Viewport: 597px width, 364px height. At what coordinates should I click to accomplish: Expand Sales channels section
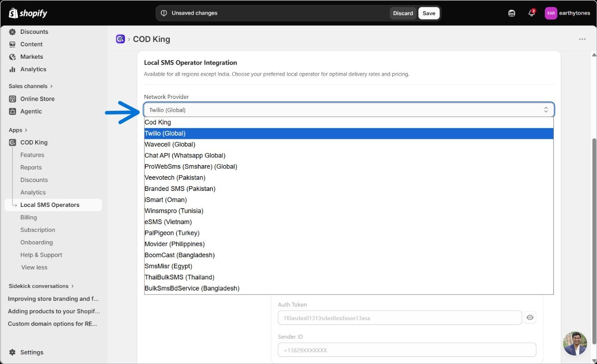click(x=31, y=86)
